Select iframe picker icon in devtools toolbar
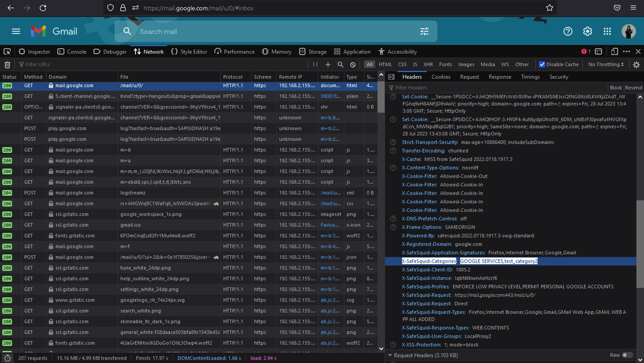The height and width of the screenshot is (363, 644). (x=599, y=51)
